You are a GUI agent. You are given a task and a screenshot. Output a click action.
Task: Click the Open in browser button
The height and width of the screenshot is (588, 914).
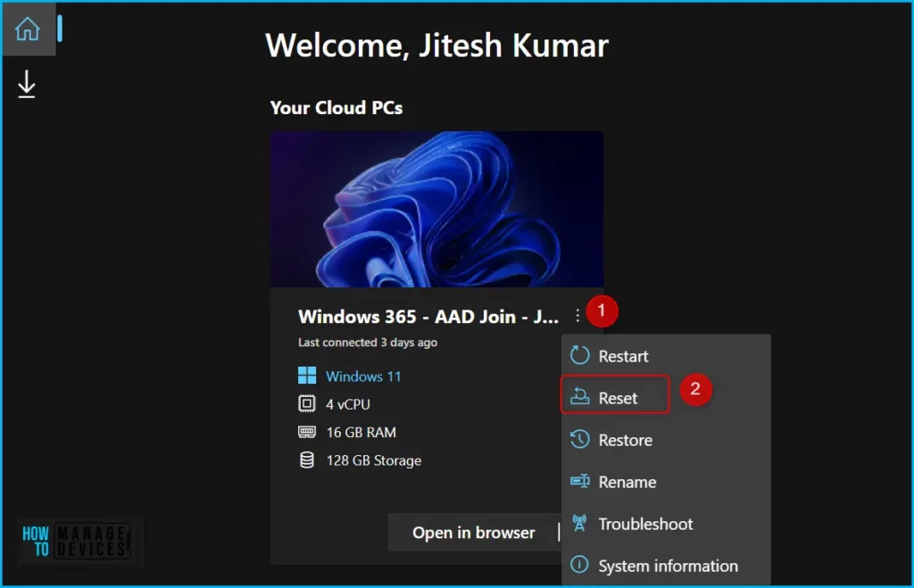coord(473,533)
